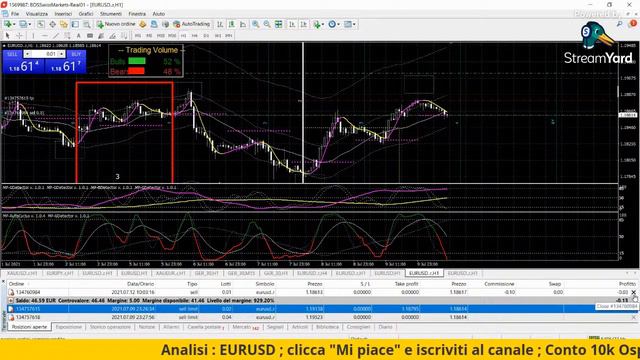This screenshot has width=640, height=360.
Task: Switch to the XAUUSD.r,H1 chart tab
Action: [22, 273]
